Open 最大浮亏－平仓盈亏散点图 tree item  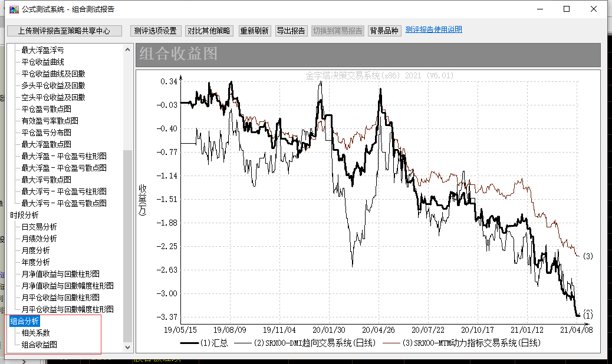click(x=64, y=203)
